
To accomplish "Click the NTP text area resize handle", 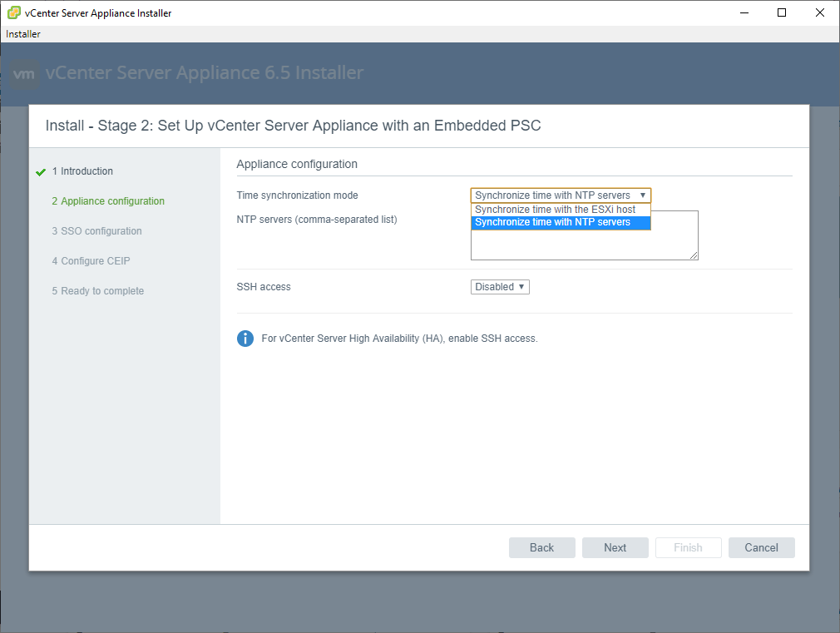I will [694, 255].
